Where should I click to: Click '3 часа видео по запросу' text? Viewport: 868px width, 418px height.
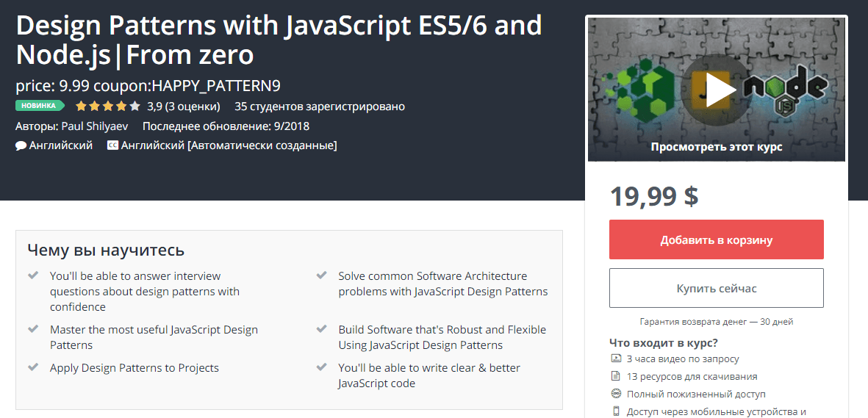click(x=683, y=358)
